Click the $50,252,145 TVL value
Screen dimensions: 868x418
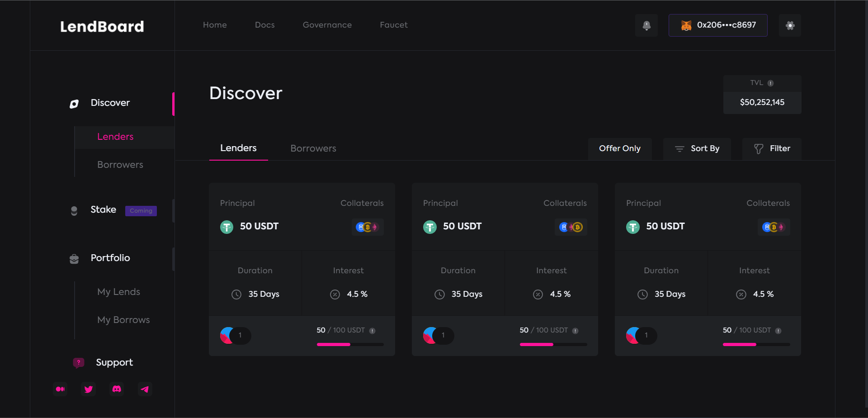pos(762,103)
